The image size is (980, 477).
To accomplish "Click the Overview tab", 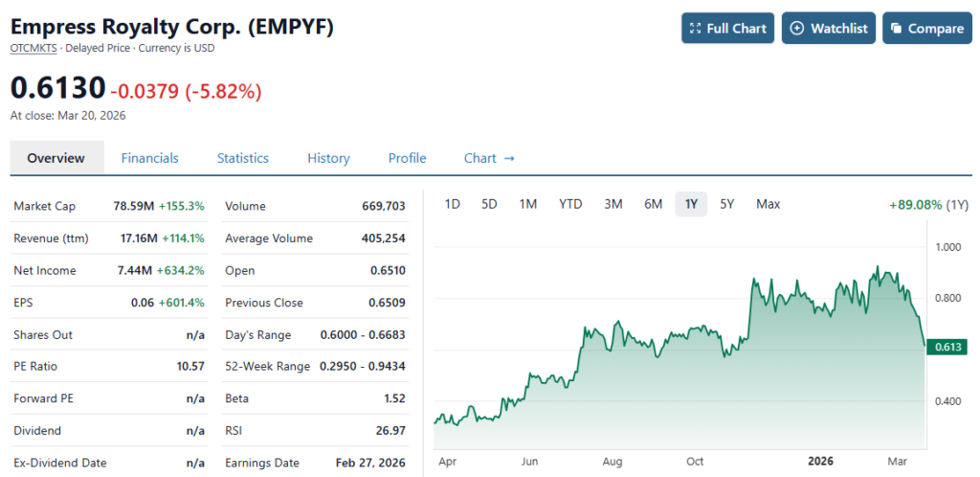I will [56, 158].
